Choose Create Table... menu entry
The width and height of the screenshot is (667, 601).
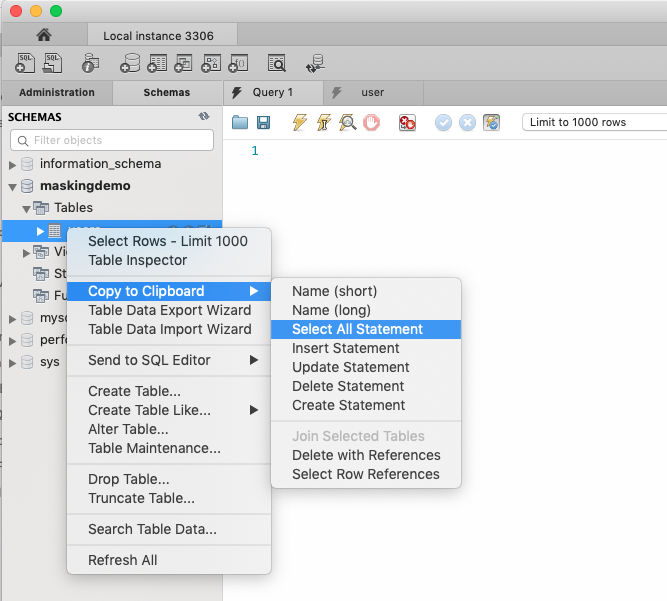click(x=168, y=391)
